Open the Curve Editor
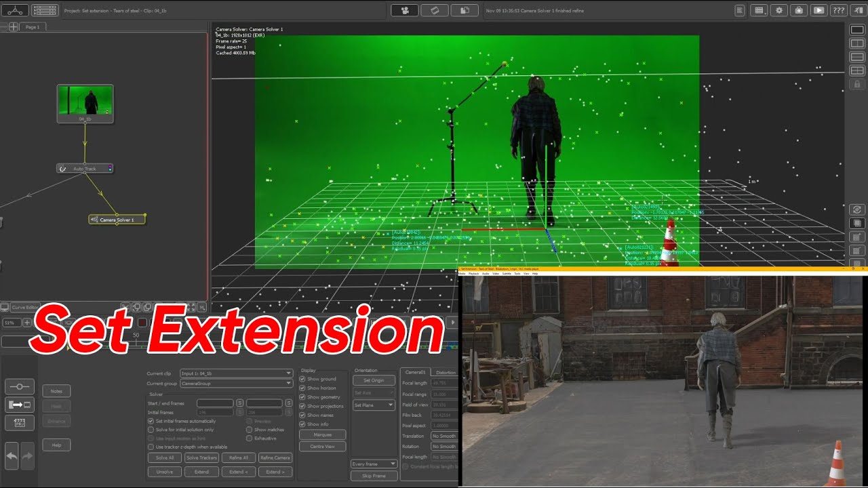868x488 pixels. click(25, 307)
